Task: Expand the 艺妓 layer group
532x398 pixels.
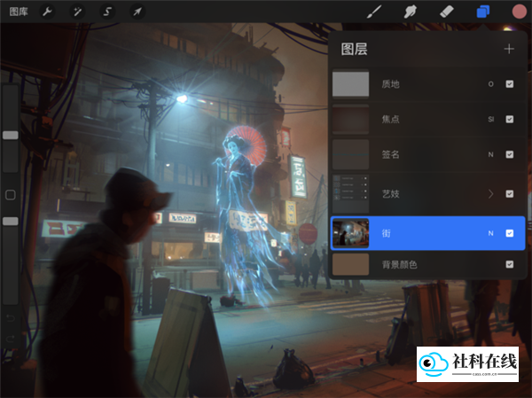Action: [490, 194]
